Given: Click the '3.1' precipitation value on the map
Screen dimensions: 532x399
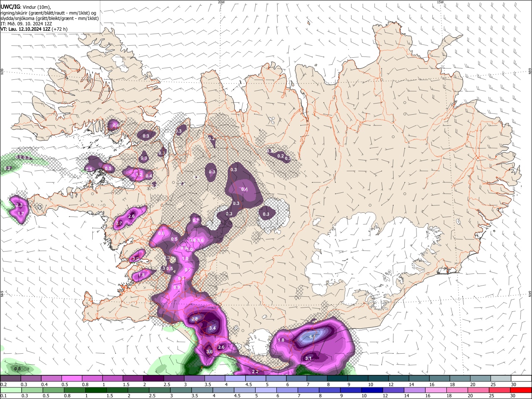Looking at the screenshot, I should pyautogui.click(x=308, y=358).
